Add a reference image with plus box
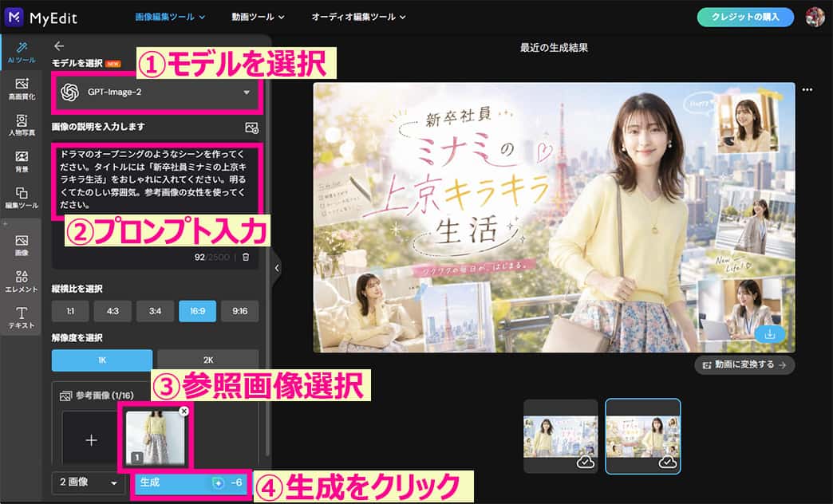This screenshot has height=504, width=833. click(92, 439)
